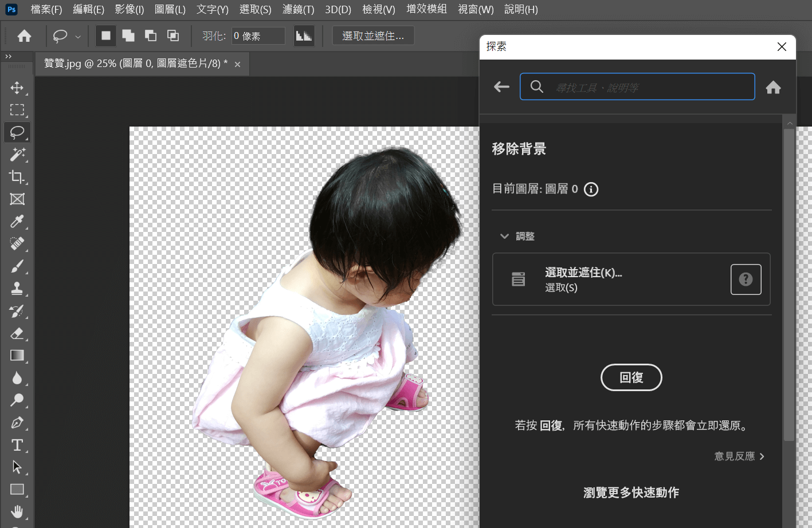This screenshot has width=812, height=528.
Task: Select the History Brush tool
Action: (17, 311)
